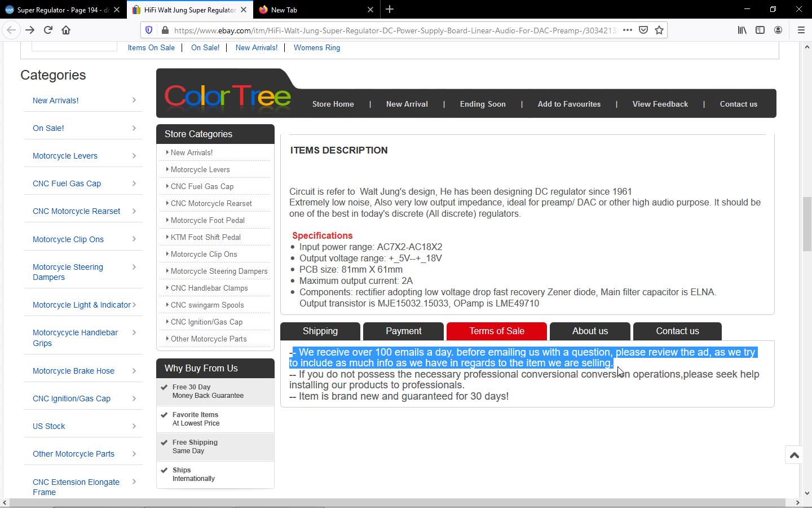The height and width of the screenshot is (508, 812).
Task: Open KTM Foot Shift Pedal store category
Action: [x=206, y=237]
